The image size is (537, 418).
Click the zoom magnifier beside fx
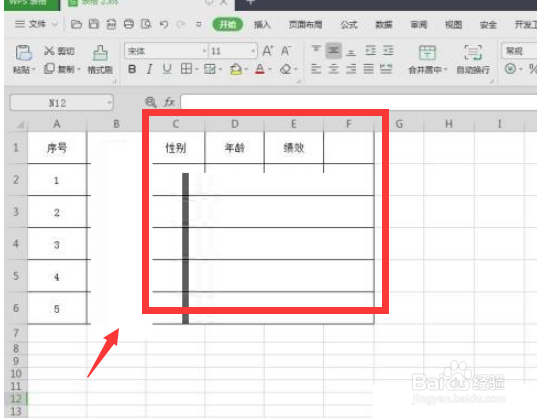(x=150, y=102)
